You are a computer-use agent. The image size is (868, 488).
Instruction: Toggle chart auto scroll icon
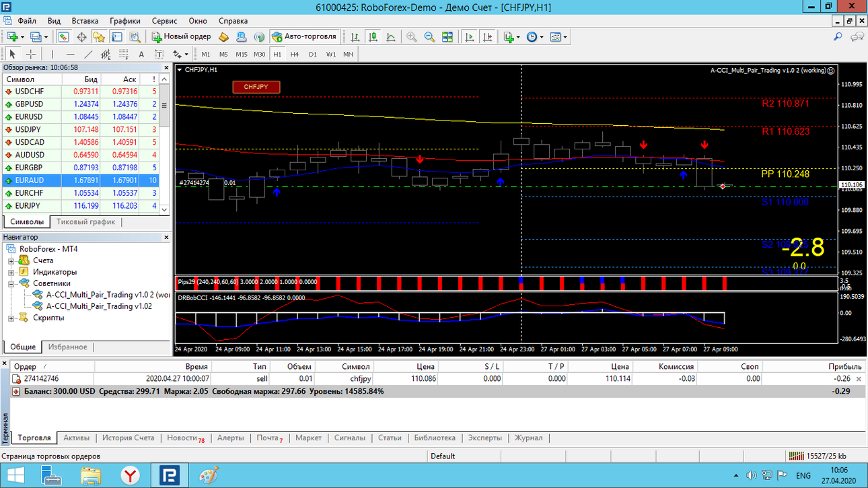[470, 36]
